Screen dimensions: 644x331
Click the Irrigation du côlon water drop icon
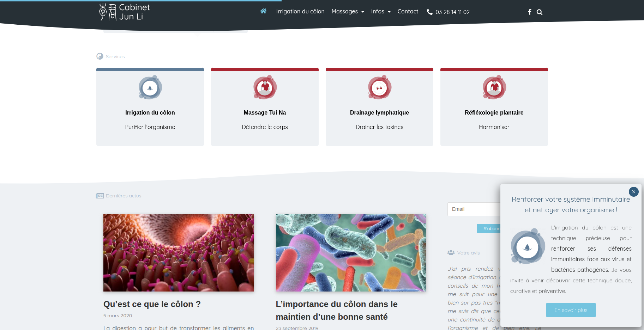point(150,88)
